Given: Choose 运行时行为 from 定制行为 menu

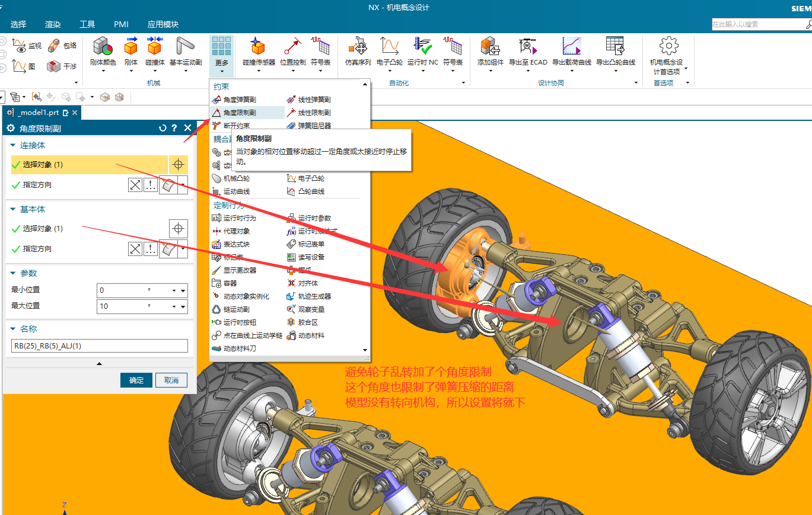Looking at the screenshot, I should click(234, 218).
